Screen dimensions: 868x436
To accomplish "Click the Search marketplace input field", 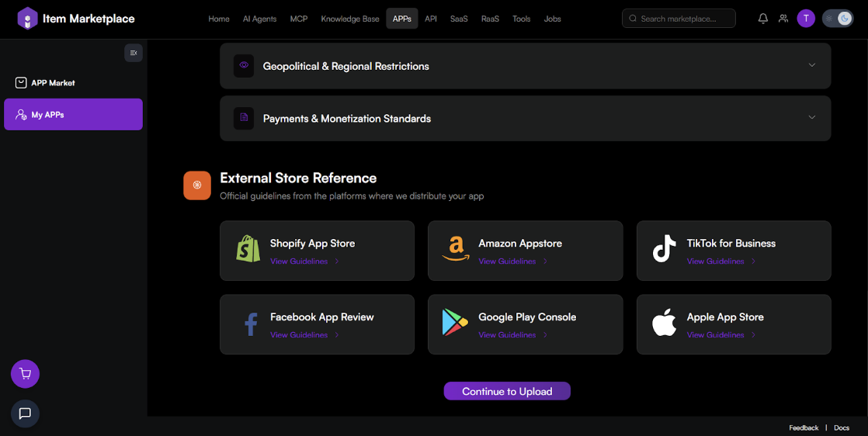I will (x=683, y=19).
